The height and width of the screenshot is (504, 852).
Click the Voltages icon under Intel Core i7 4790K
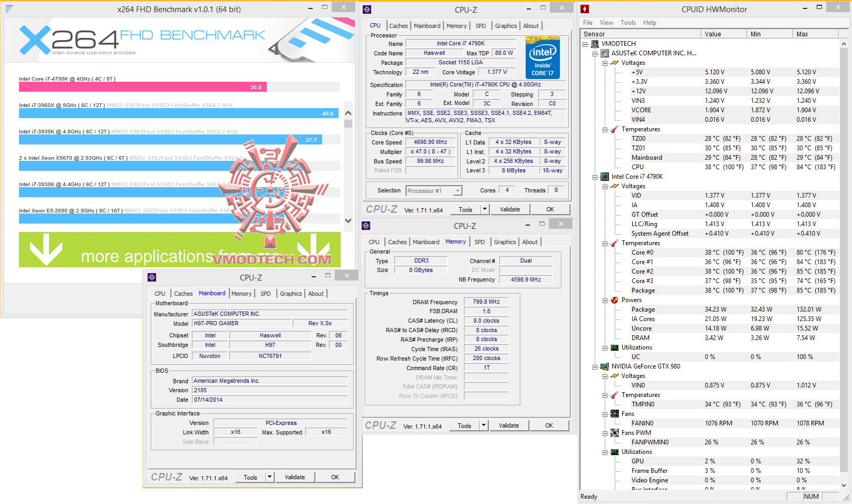tap(615, 186)
